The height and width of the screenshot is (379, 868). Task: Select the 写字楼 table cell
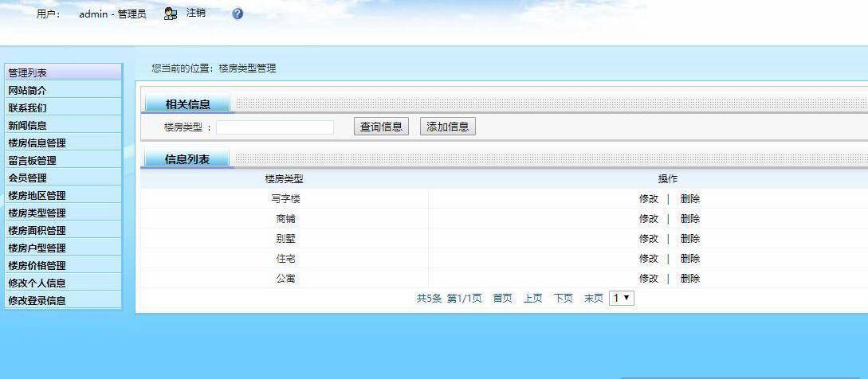point(285,199)
